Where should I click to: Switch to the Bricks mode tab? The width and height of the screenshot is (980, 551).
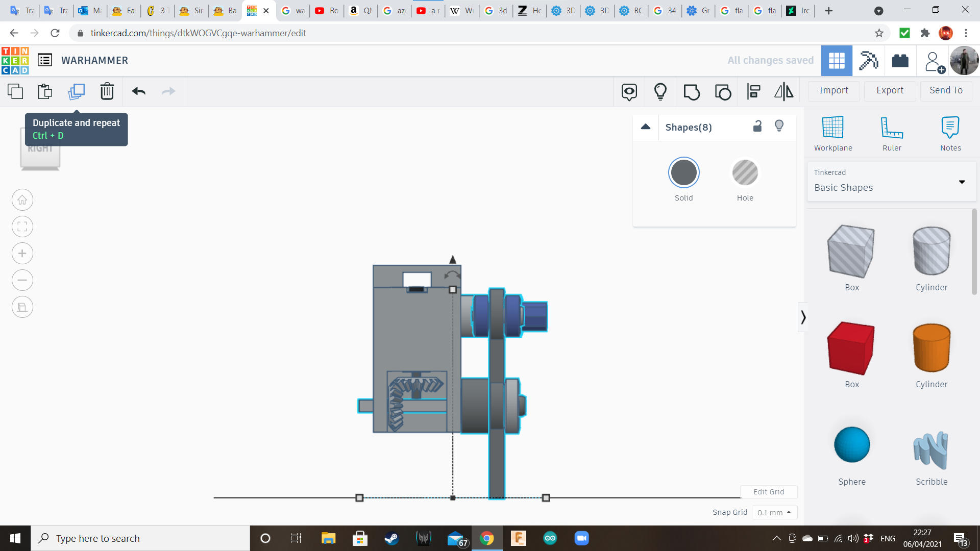tap(900, 61)
